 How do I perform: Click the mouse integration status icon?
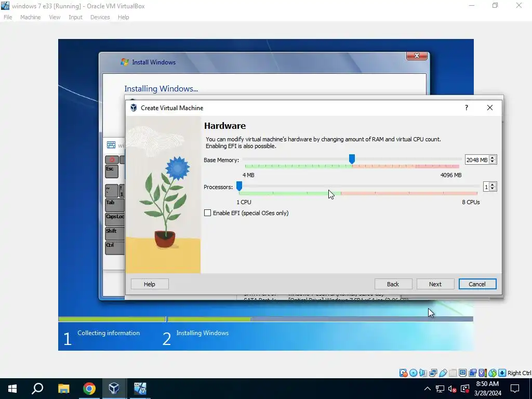493,373
